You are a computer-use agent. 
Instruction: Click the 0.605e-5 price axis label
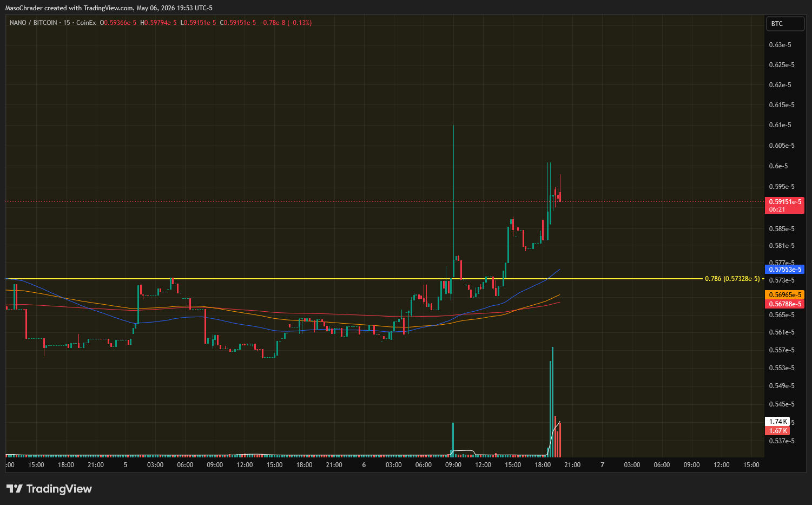coord(782,146)
